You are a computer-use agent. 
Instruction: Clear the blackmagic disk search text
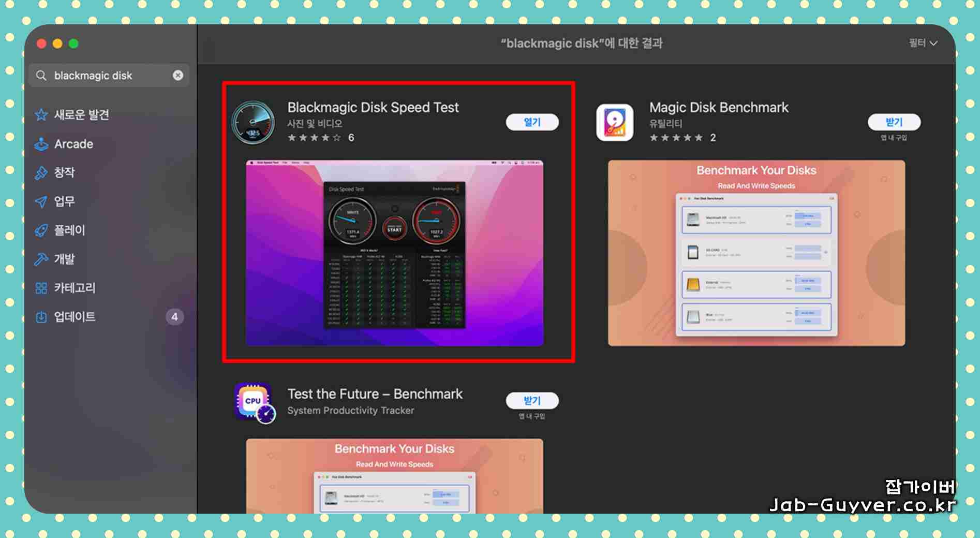(x=178, y=76)
